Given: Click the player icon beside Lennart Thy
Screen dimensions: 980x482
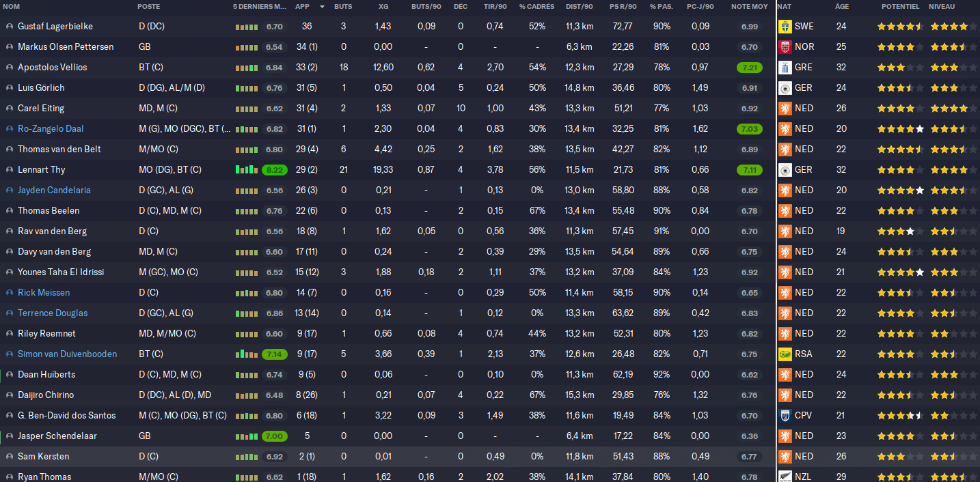Looking at the screenshot, I should pyautogui.click(x=10, y=170).
